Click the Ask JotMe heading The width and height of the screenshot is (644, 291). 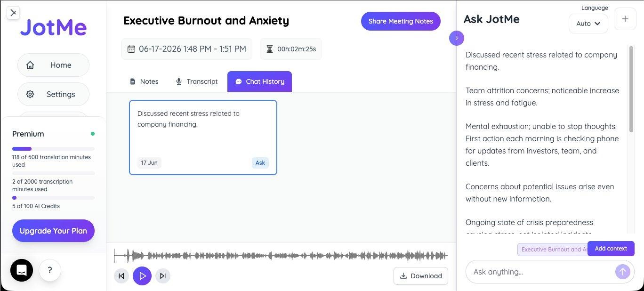point(491,19)
